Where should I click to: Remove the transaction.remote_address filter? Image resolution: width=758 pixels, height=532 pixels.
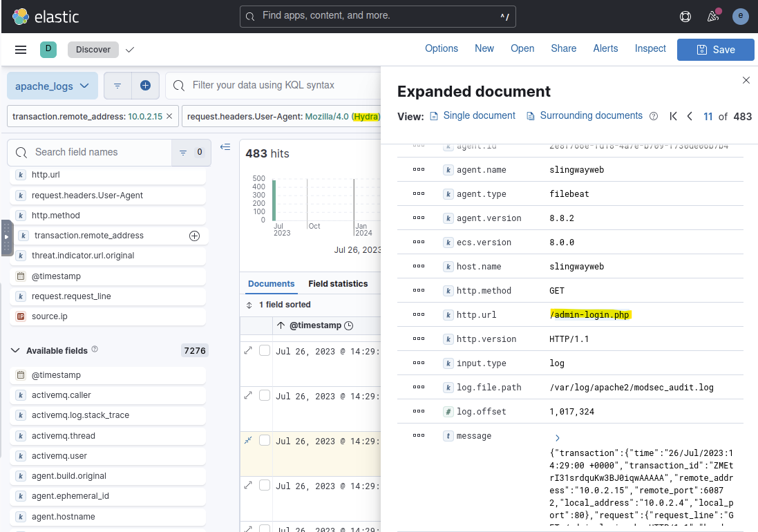point(170,117)
